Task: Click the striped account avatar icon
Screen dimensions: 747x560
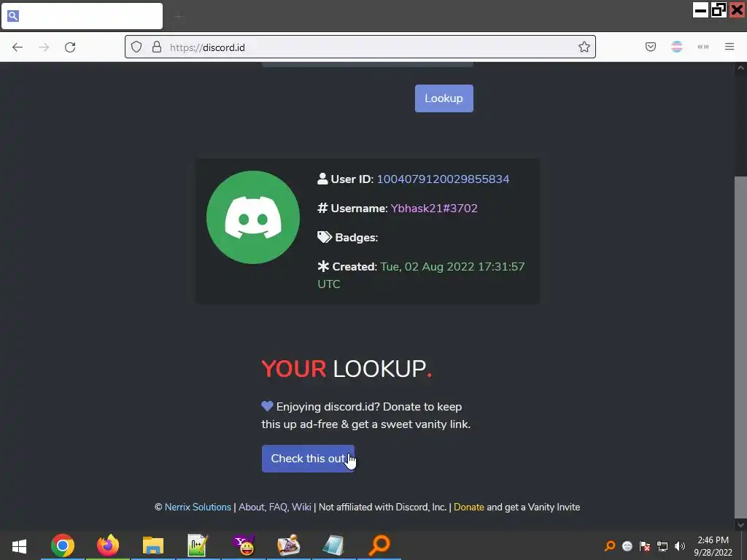Action: (677, 47)
